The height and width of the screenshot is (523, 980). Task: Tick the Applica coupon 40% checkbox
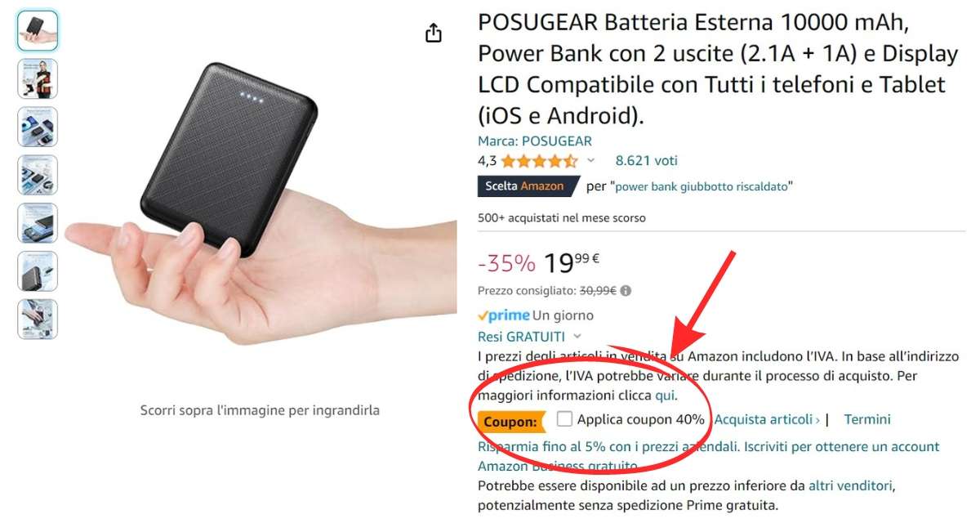[564, 419]
